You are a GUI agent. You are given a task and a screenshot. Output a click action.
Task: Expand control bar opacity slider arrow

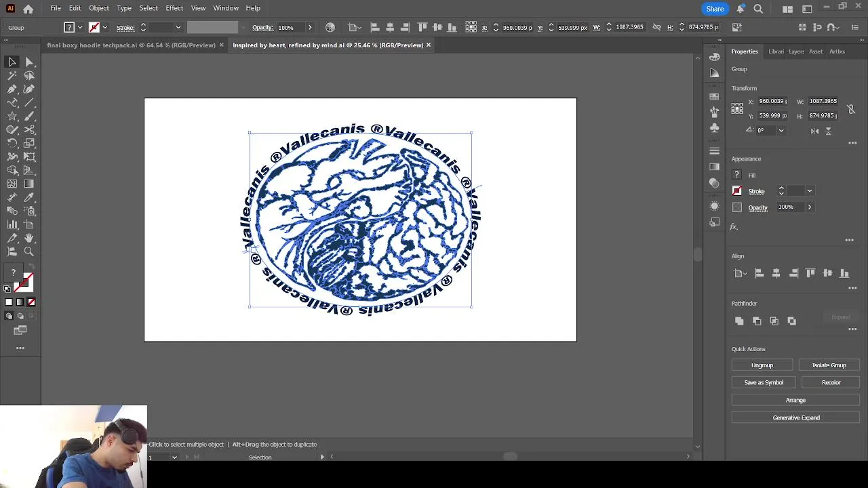pyautogui.click(x=310, y=28)
